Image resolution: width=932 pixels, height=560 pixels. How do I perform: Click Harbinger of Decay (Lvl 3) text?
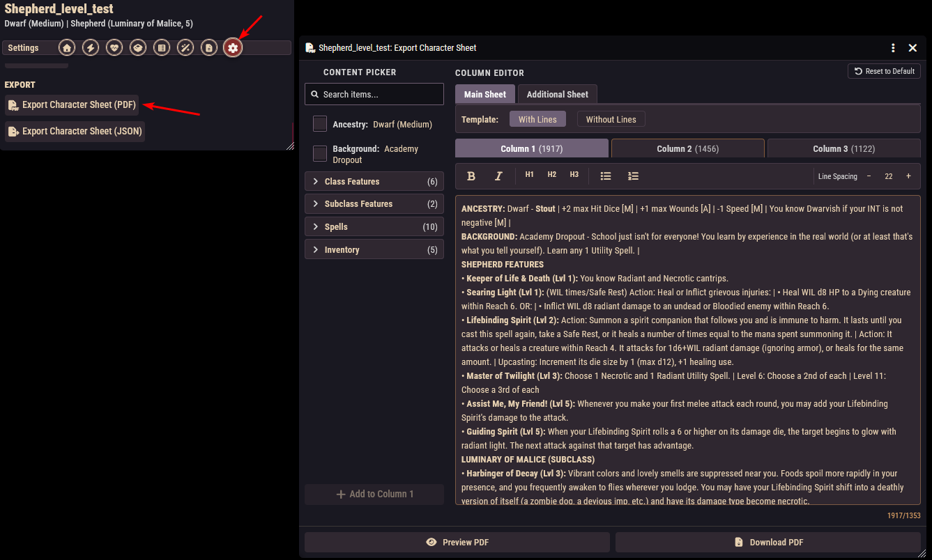[x=516, y=473]
